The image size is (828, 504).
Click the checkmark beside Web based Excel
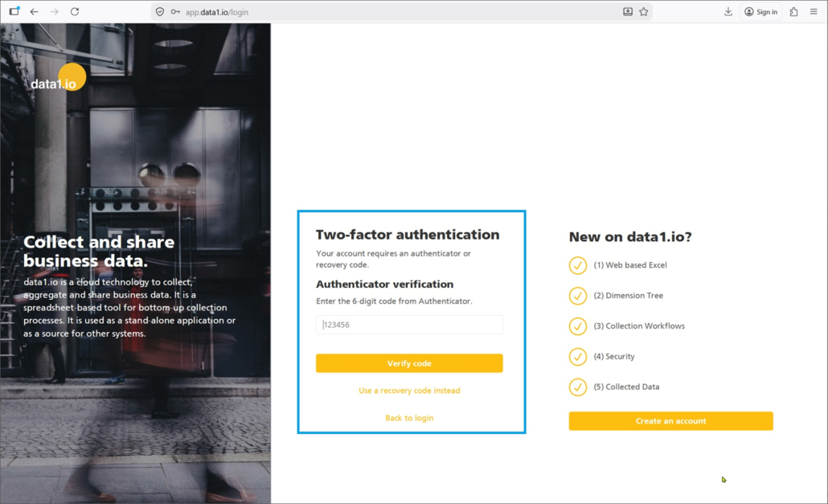click(577, 265)
